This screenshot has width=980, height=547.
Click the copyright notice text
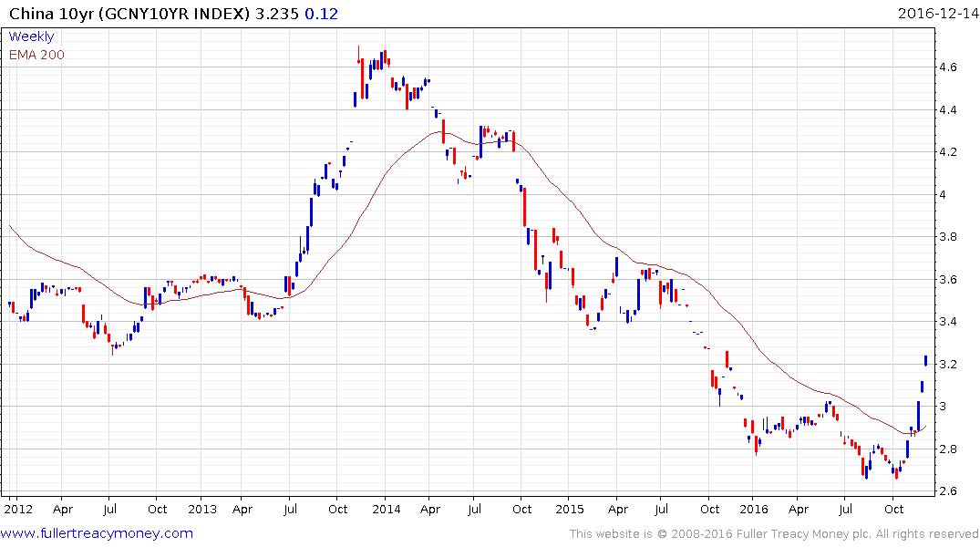[774, 534]
